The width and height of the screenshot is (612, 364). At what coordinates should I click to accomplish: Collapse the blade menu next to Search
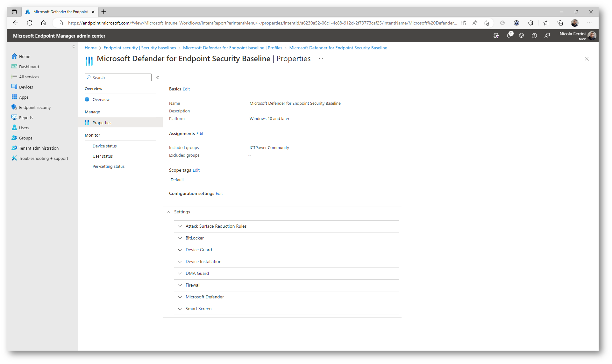(x=158, y=77)
